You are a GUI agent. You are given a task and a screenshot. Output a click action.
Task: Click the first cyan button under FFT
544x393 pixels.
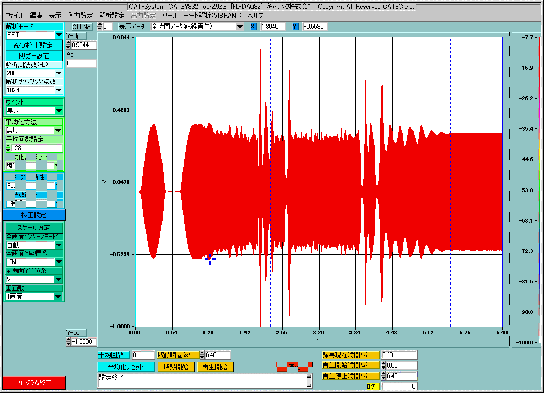pyautogui.click(x=33, y=45)
